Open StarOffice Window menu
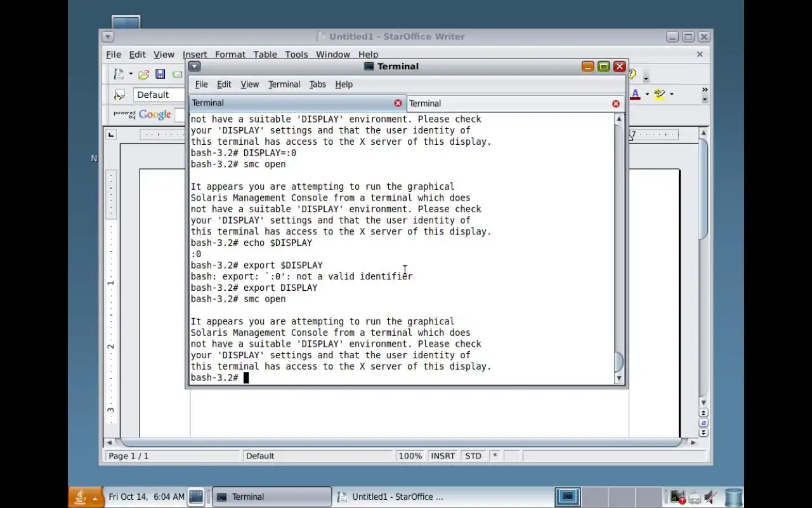This screenshot has height=508, width=812. 333,55
